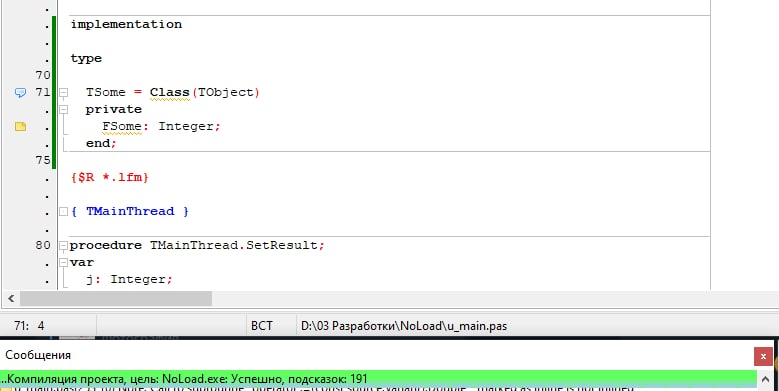
Task: Click the underlined FSome field name
Action: [x=122, y=126]
